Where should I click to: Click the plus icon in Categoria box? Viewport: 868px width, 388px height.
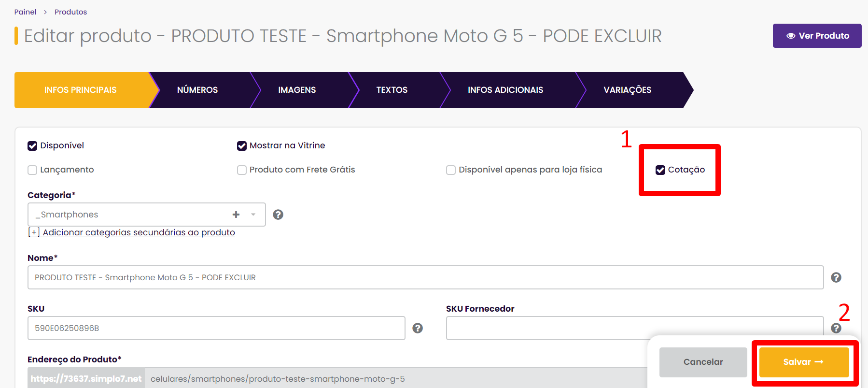[236, 215]
